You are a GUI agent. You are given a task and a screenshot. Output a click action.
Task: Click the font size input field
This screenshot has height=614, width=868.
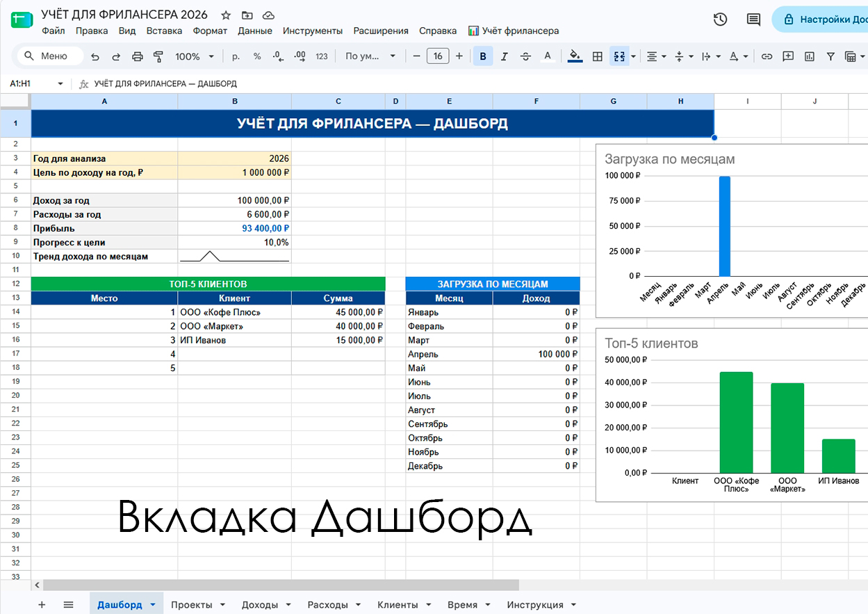(438, 56)
